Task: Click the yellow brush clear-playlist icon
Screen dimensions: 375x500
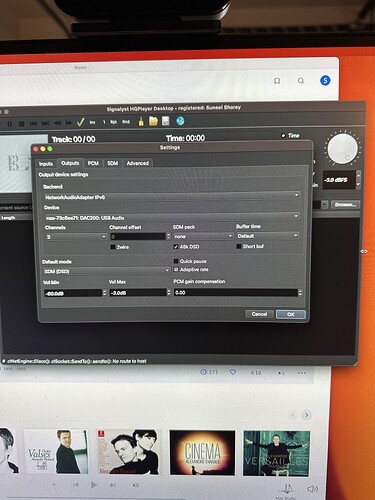Action: pos(141,122)
